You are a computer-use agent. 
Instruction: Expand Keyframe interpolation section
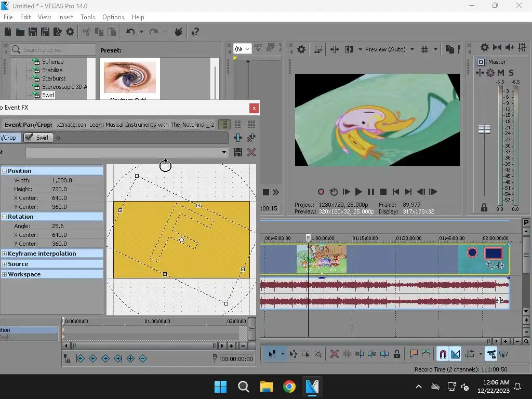[4, 254]
